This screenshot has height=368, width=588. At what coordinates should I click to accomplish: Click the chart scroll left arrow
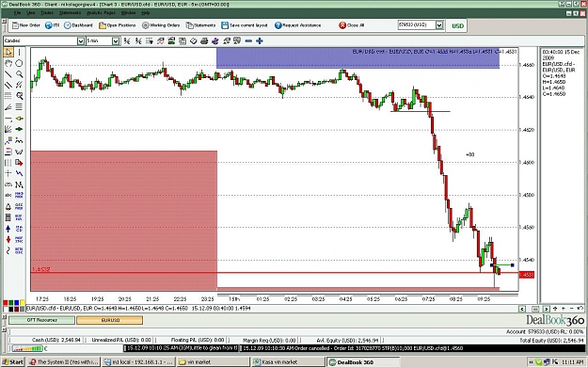coord(522,309)
